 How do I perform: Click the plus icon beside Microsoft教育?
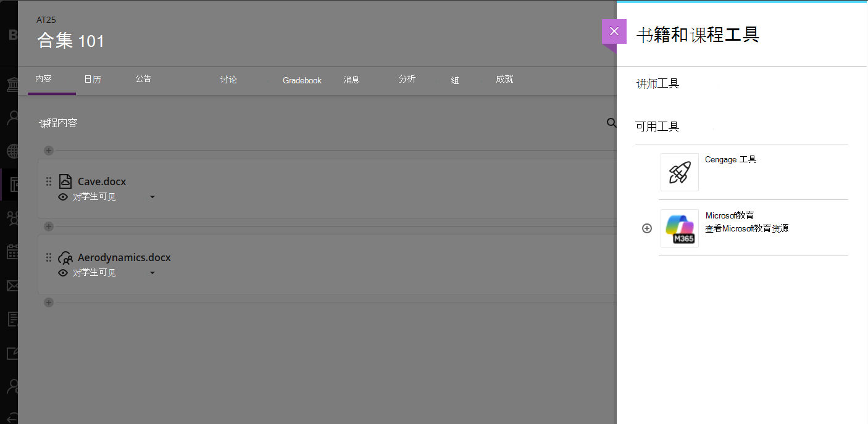coord(647,228)
